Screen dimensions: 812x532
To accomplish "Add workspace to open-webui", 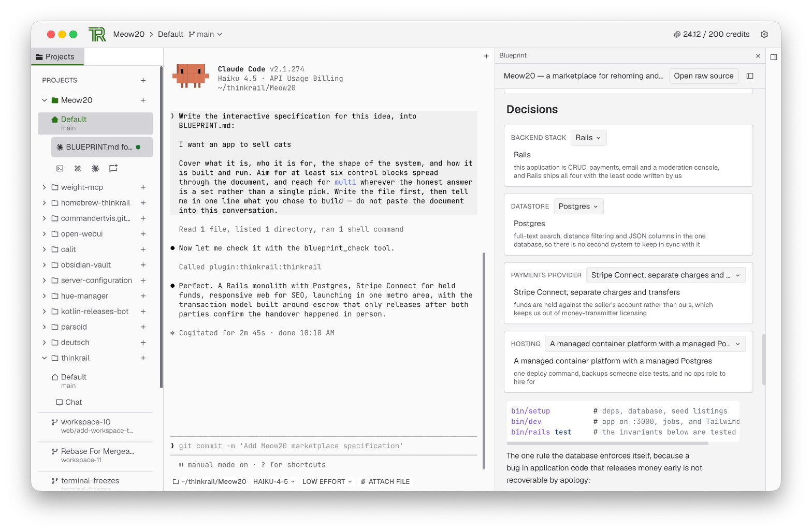I will coord(143,234).
